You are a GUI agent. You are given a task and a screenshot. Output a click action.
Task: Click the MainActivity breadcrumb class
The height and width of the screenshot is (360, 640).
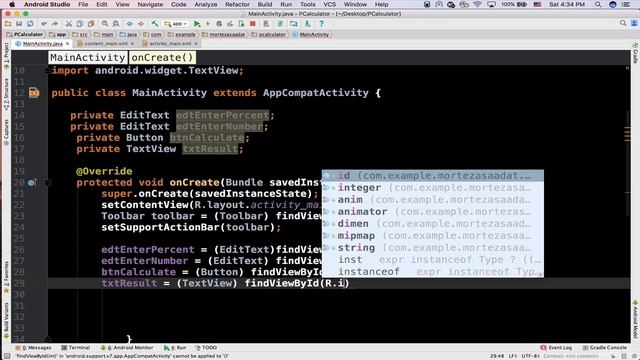coord(311,34)
